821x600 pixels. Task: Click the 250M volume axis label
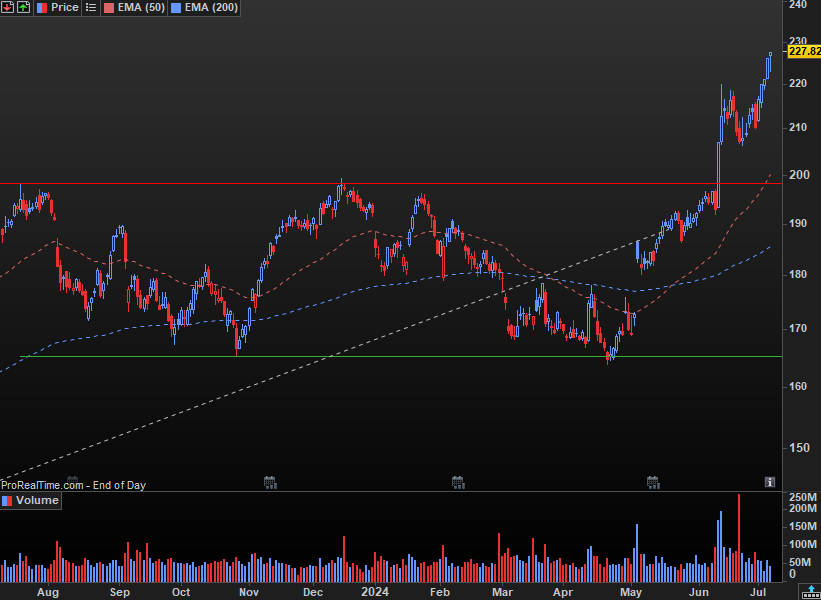click(804, 497)
